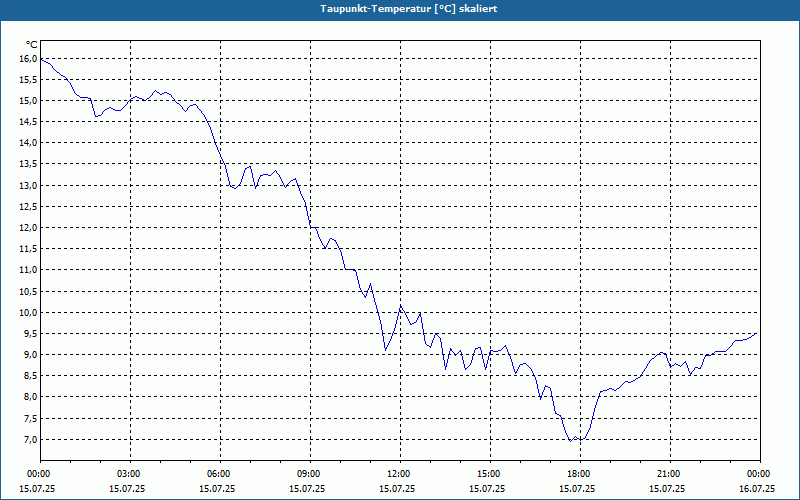Select the '14,0' y-axis label
Image resolution: width=800 pixels, height=500 pixels.
coord(29,143)
